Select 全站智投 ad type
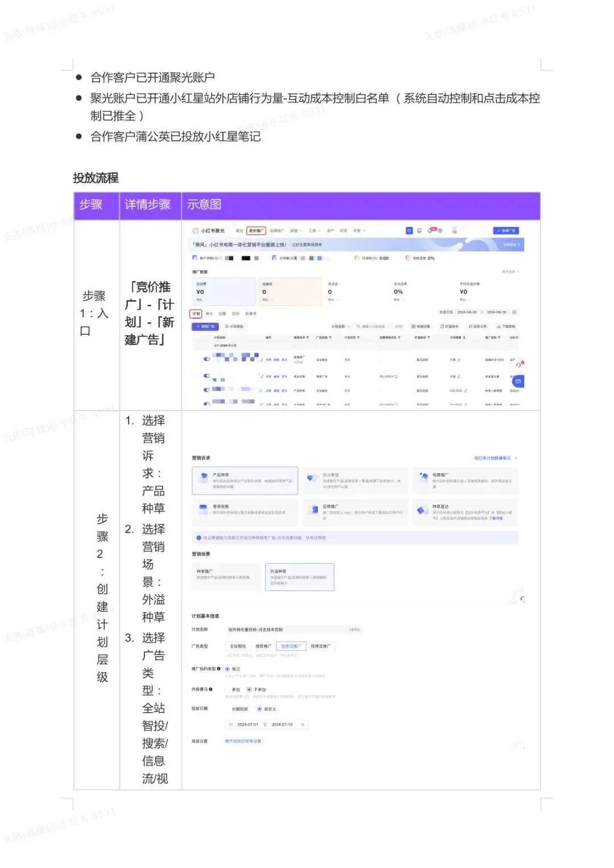 coord(238,646)
